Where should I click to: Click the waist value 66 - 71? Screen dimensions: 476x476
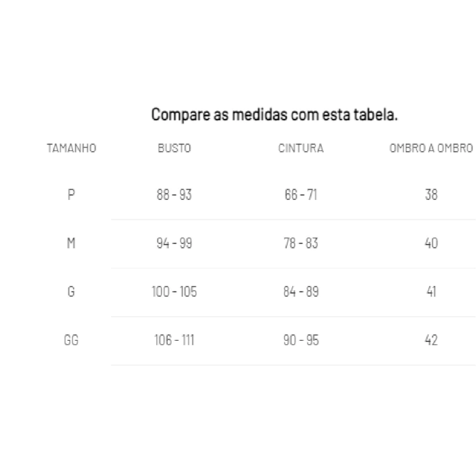pos(301,195)
